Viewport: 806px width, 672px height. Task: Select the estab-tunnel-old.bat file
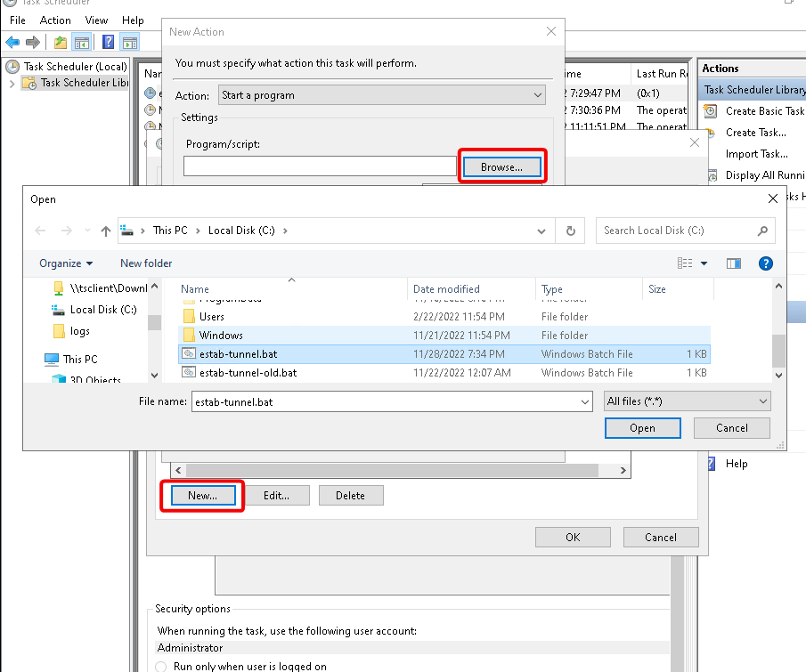248,373
